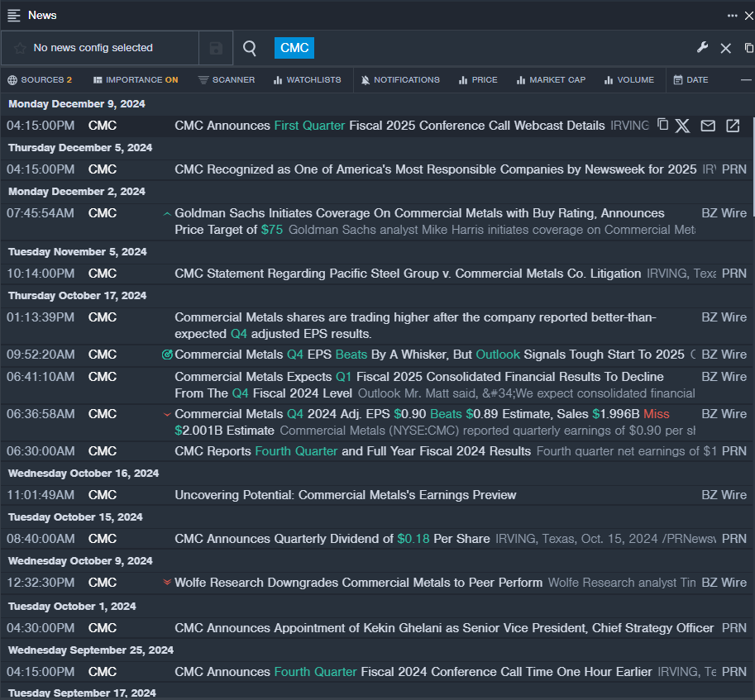Image resolution: width=755 pixels, height=700 pixels.
Task: Open the wrench settings tool
Action: (702, 48)
